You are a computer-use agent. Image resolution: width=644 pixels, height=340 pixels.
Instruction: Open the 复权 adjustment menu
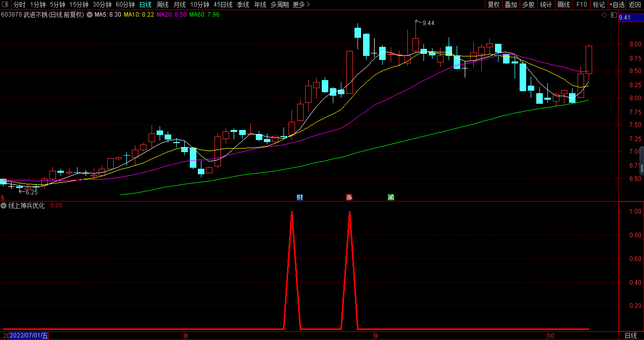[493, 5]
